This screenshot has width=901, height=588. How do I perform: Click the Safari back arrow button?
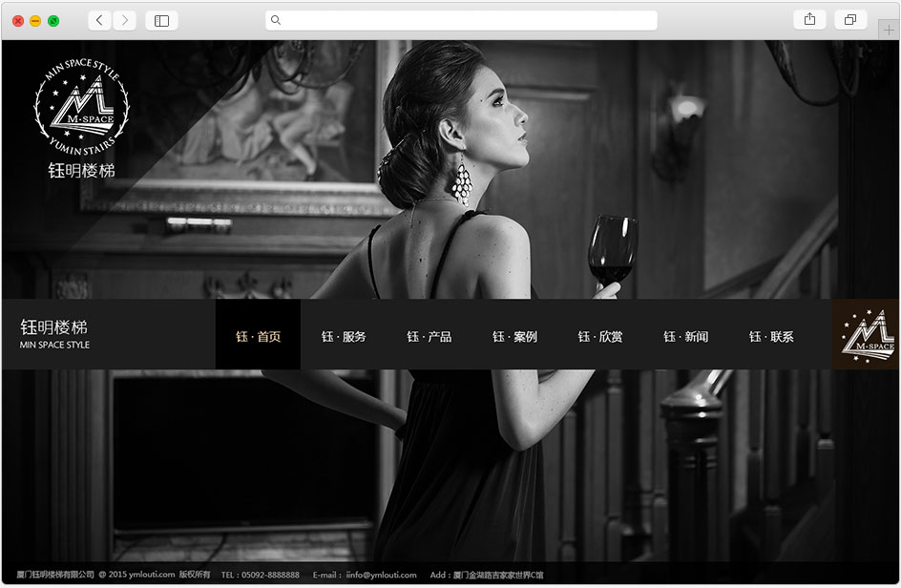[x=99, y=20]
